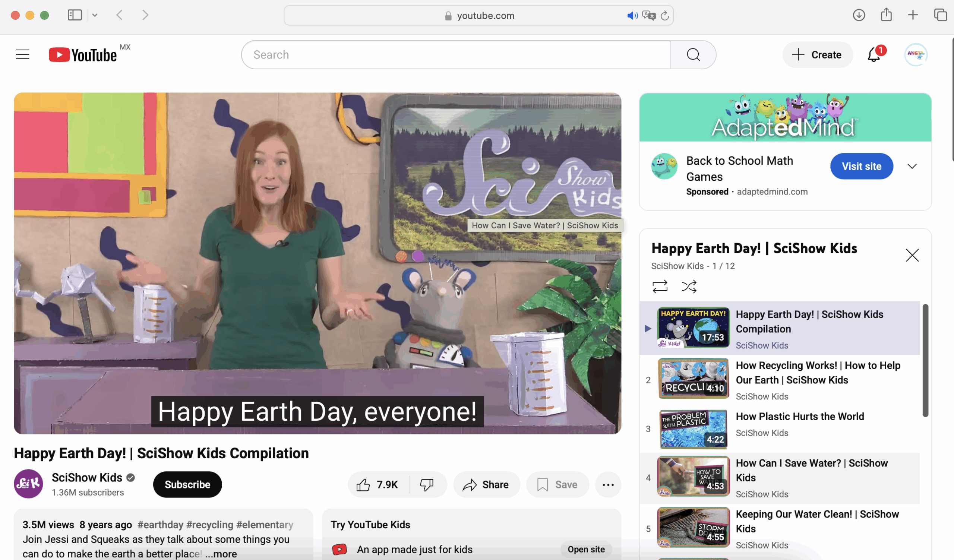This screenshot has height=560, width=954.
Task: Toggle loop playlist
Action: click(x=660, y=287)
